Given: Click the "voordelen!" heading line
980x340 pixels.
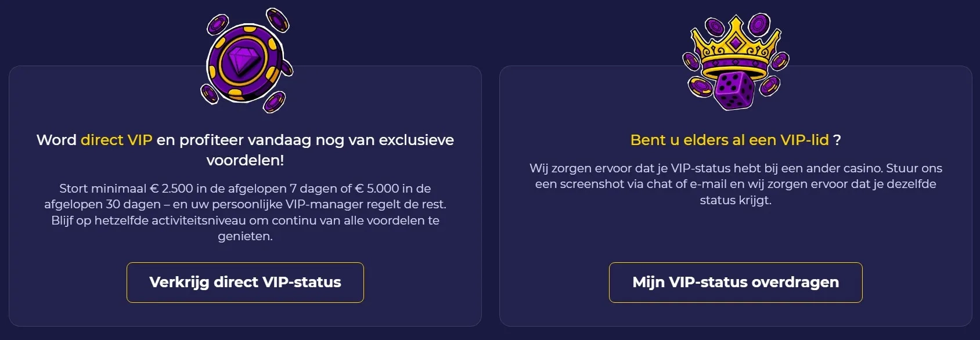Looking at the screenshot, I should pyautogui.click(x=245, y=160).
